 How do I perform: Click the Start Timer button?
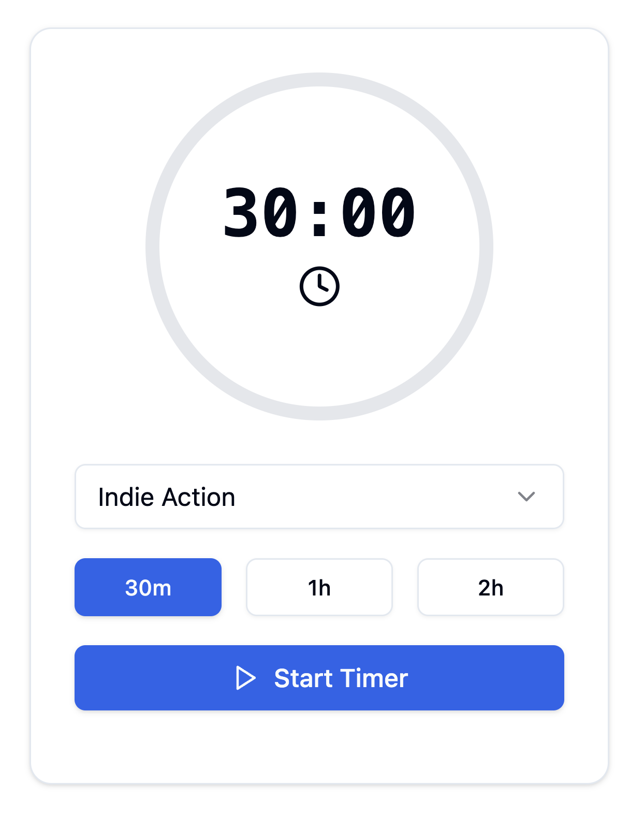point(319,678)
